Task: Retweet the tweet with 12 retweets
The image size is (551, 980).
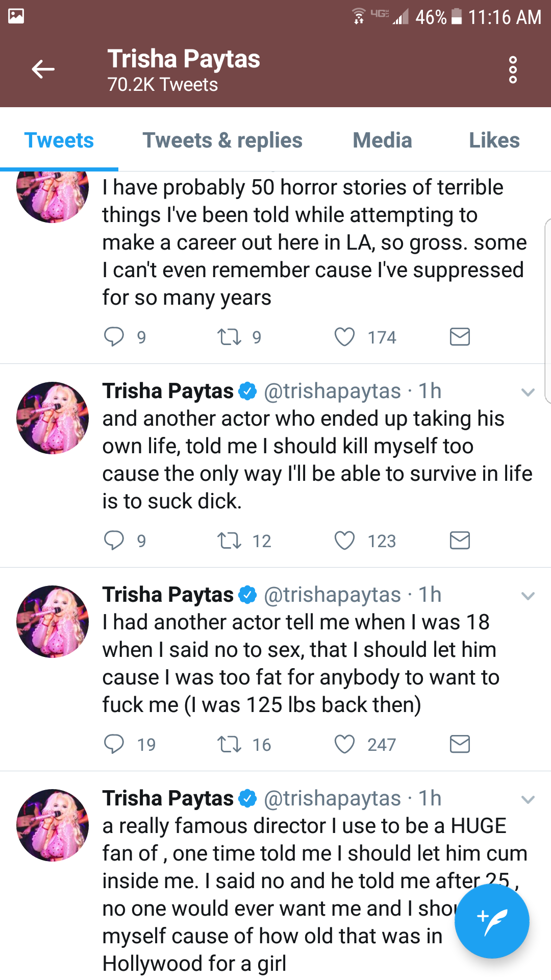Action: coord(230,541)
